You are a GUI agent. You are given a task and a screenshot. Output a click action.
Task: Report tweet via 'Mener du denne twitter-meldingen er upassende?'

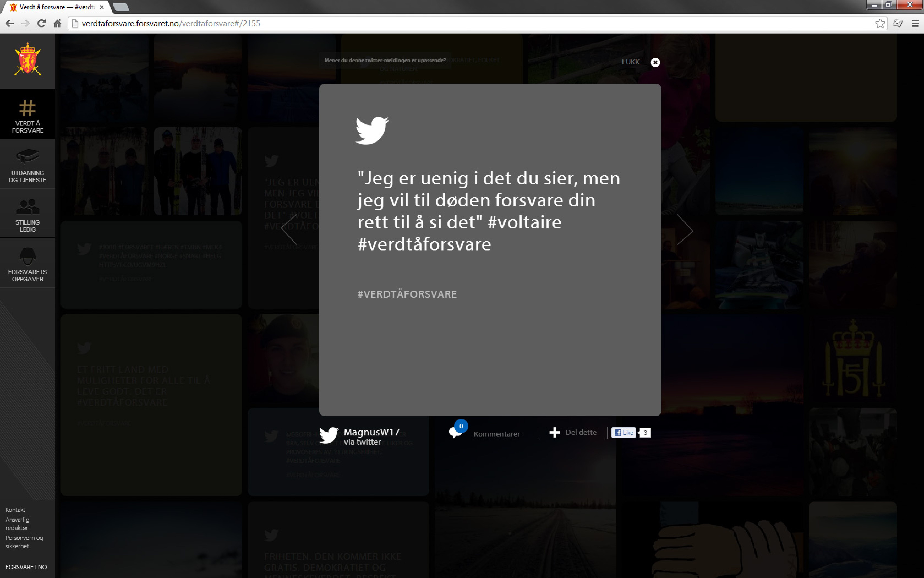tap(385, 60)
